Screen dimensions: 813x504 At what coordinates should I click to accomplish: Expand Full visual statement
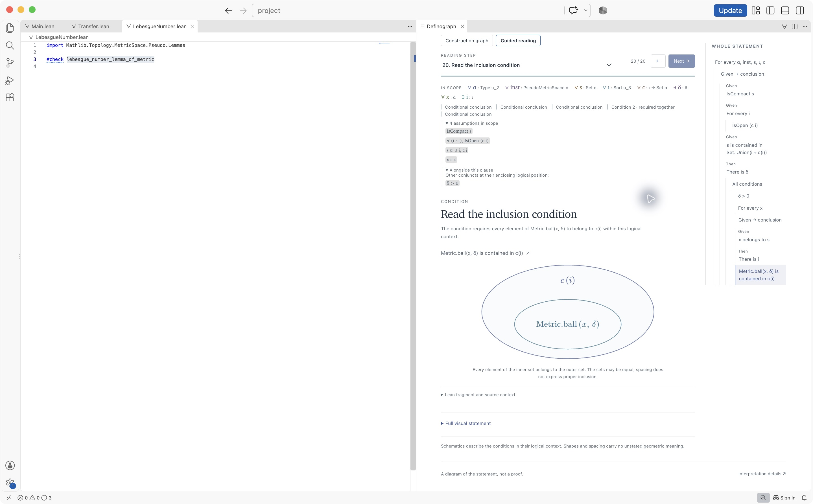[x=465, y=423]
